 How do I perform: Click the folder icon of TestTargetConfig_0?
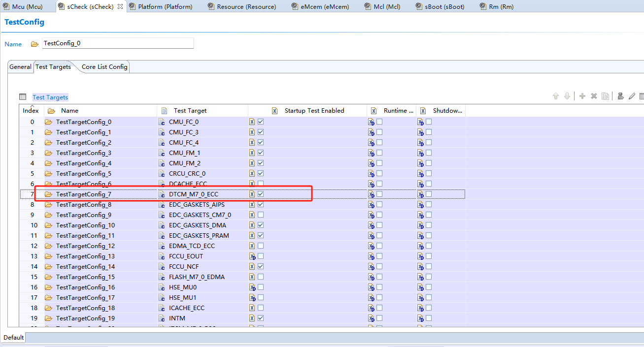[x=48, y=122]
